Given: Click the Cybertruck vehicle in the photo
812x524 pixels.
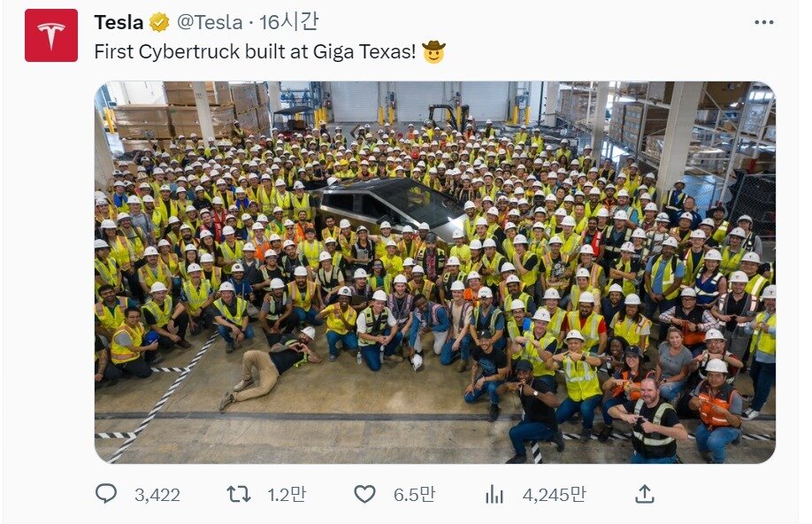Looking at the screenshot, I should point(389,205).
